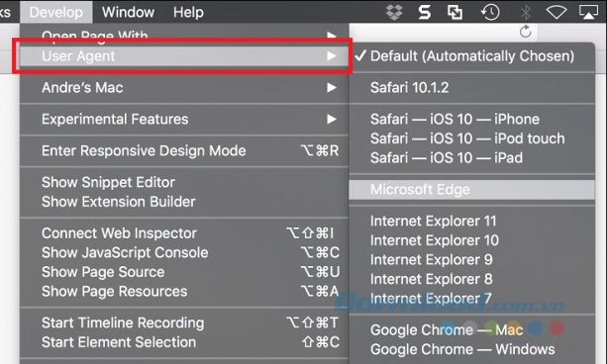Open the Develop menu
Viewport: 607px width, 364px height.
click(56, 12)
